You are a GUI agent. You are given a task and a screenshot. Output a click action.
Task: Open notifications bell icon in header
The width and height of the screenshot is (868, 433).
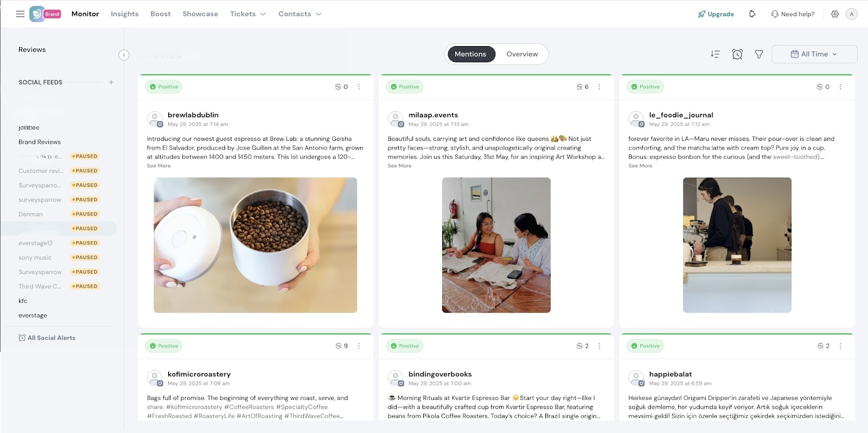tap(752, 14)
